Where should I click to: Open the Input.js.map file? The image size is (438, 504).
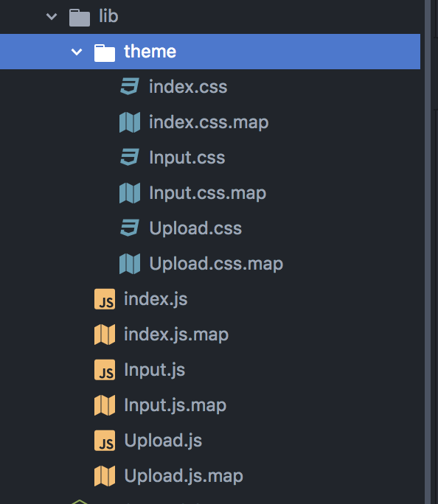(175, 406)
